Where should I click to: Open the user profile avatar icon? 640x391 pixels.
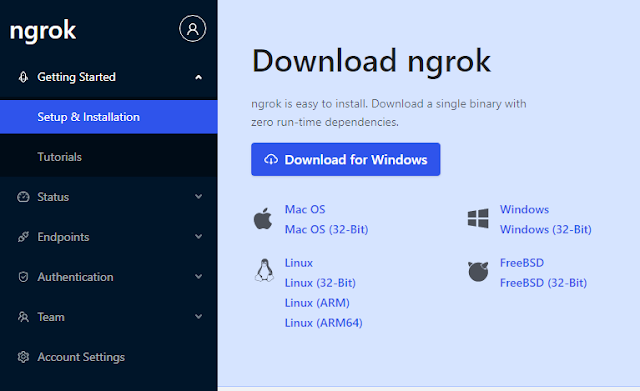click(x=192, y=29)
